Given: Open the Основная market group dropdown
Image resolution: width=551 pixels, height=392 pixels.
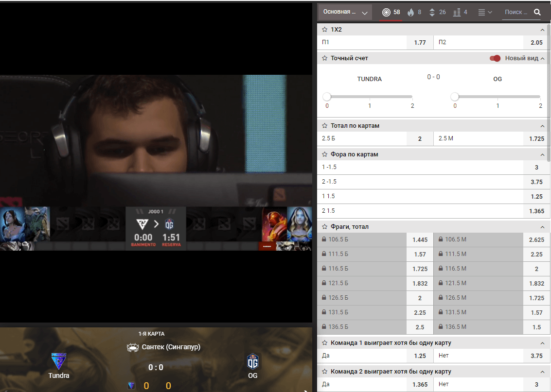Looking at the screenshot, I should tap(345, 12).
